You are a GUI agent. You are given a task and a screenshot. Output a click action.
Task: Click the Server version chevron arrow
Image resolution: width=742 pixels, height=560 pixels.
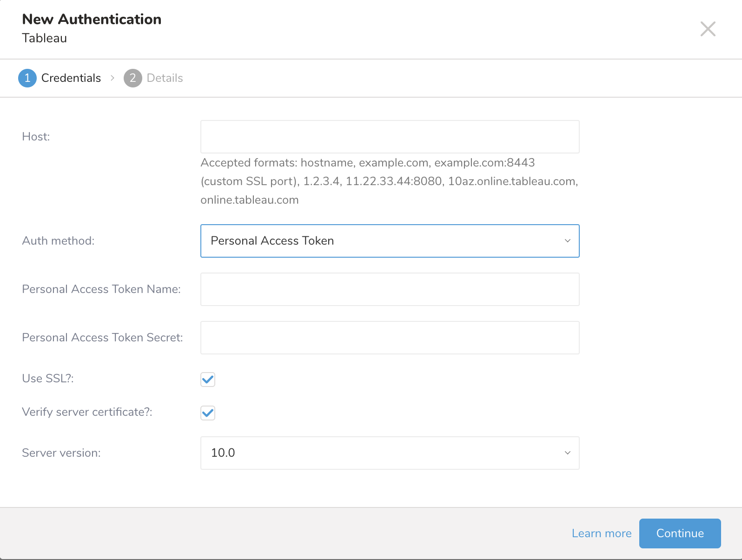point(567,453)
